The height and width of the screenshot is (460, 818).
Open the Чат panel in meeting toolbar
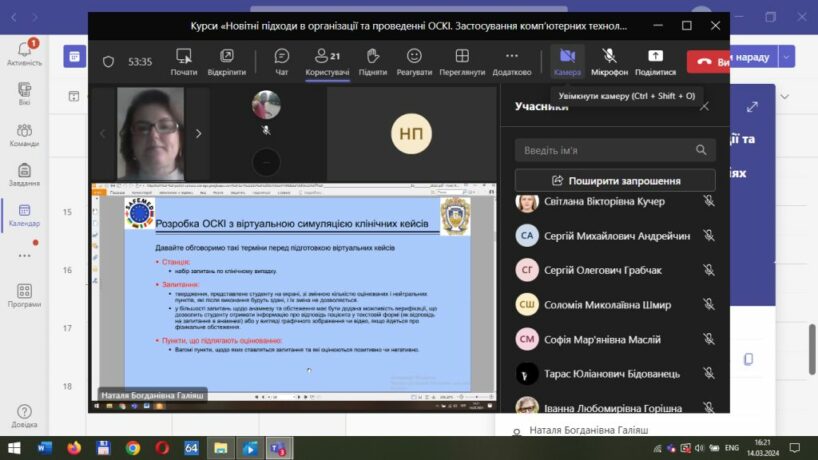(x=282, y=61)
